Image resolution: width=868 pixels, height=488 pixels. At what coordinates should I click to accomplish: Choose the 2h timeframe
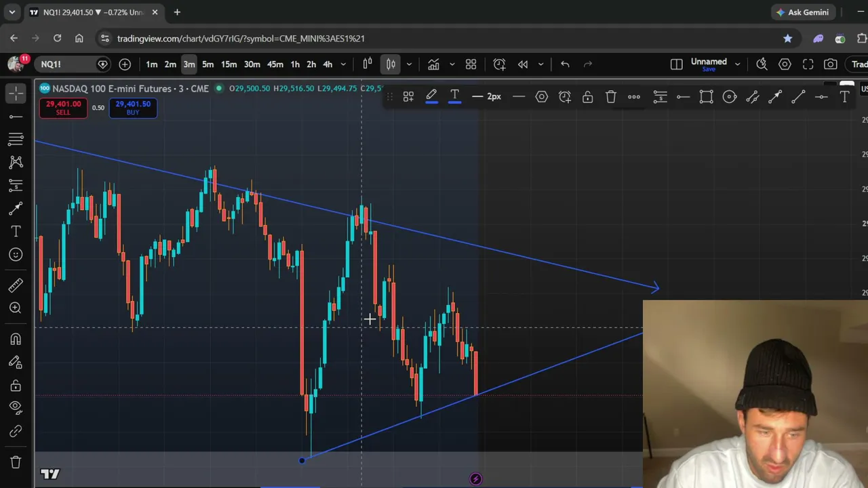pyautogui.click(x=311, y=64)
